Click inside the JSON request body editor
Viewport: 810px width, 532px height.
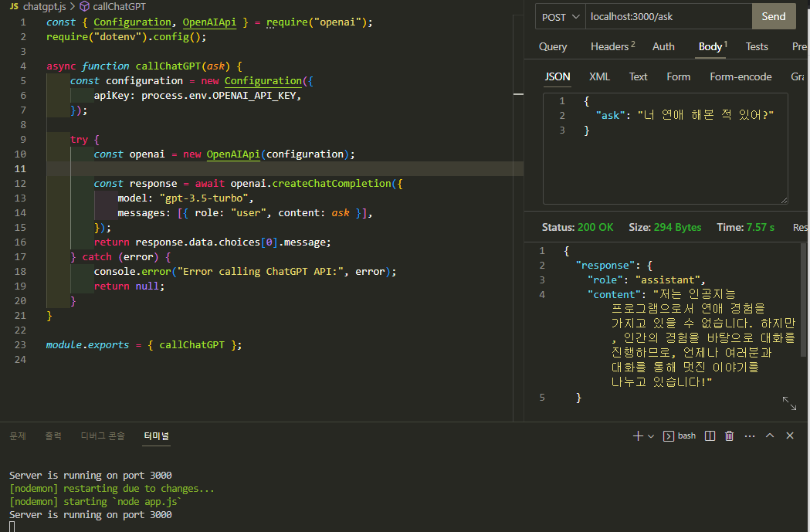[666, 149]
